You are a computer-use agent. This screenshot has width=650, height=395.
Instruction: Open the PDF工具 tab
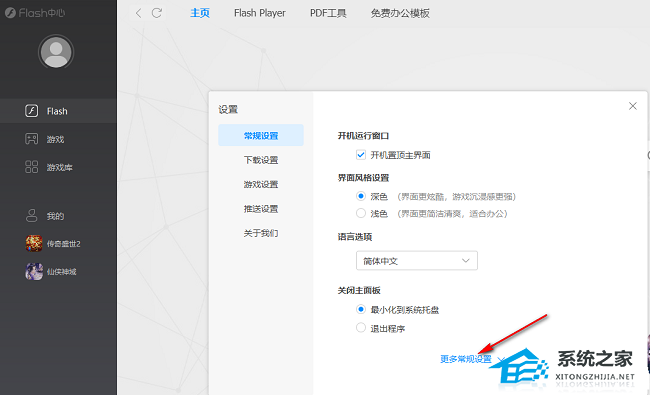[x=328, y=13]
